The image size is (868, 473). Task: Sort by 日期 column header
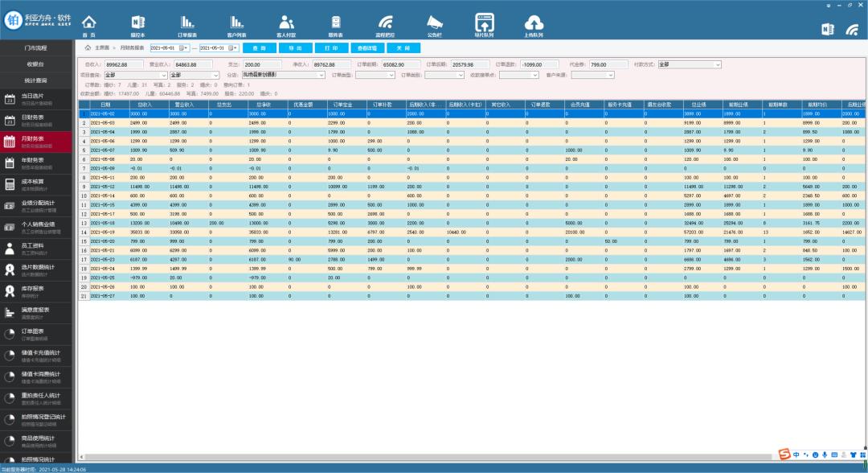tap(104, 105)
